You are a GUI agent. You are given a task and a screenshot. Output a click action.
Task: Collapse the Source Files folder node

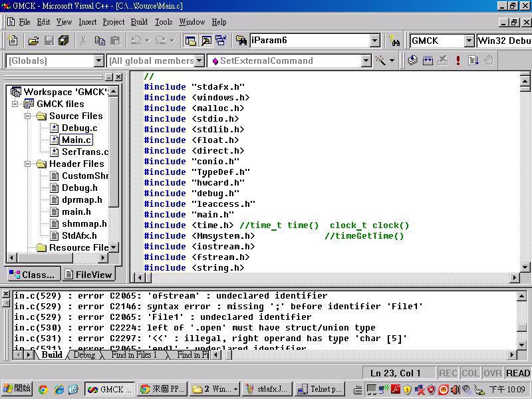[x=28, y=116]
